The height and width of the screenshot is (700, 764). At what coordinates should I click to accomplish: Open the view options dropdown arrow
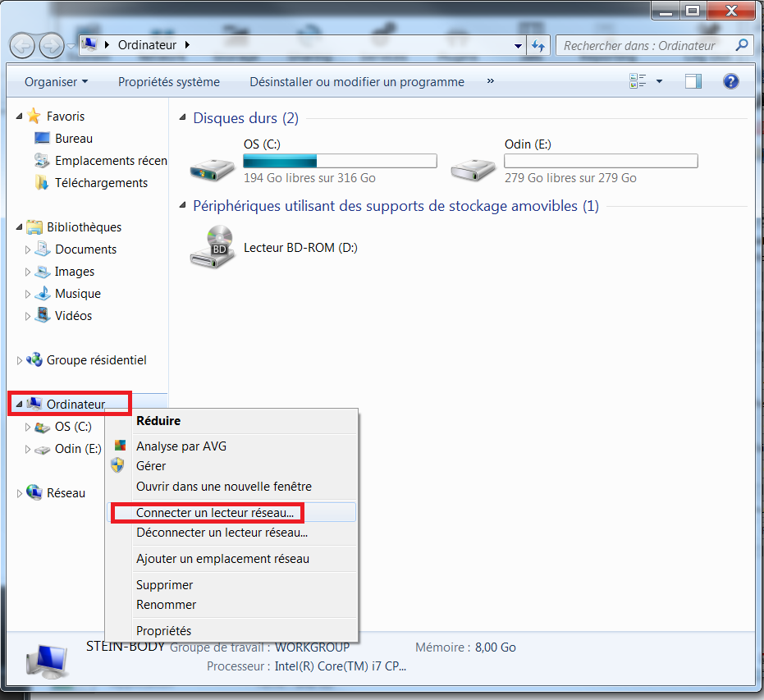coord(659,81)
